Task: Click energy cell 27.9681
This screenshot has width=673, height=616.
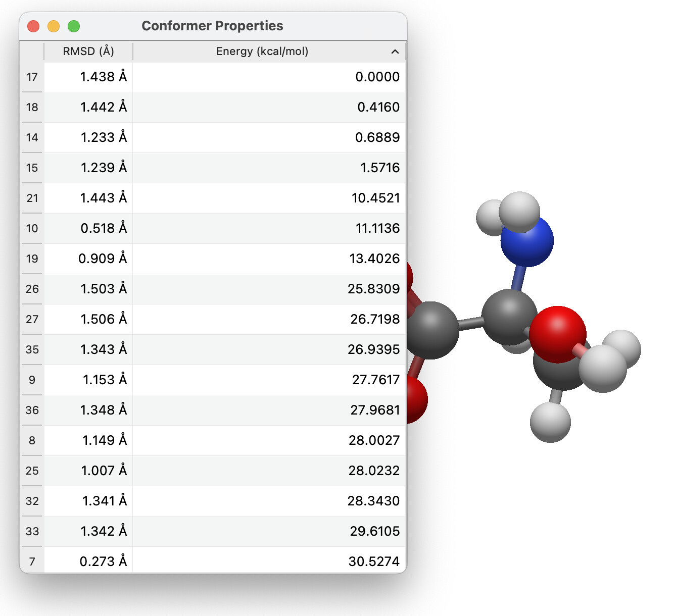Action: 269,410
